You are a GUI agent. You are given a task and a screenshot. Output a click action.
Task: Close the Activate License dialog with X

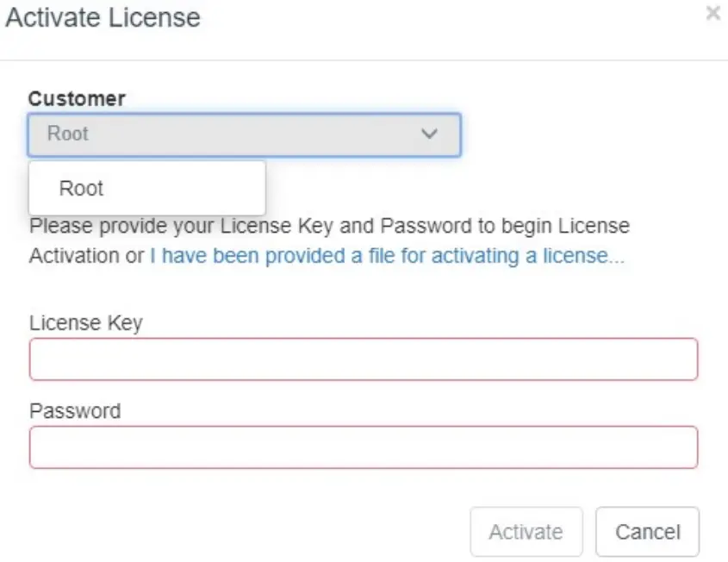coord(712,14)
